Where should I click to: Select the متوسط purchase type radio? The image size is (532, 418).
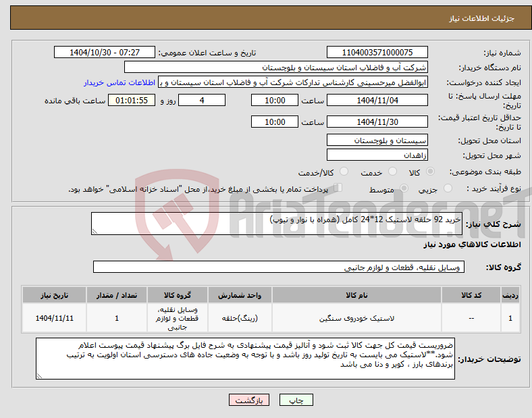pyautogui.click(x=404, y=188)
